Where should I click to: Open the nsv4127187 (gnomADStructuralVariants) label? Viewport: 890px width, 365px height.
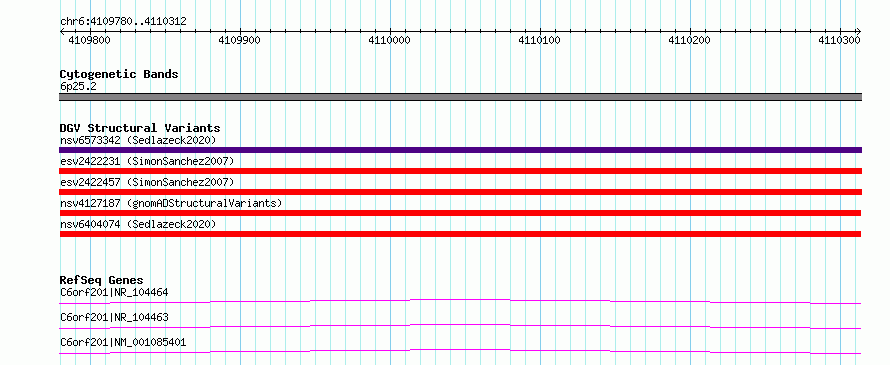click(x=171, y=203)
